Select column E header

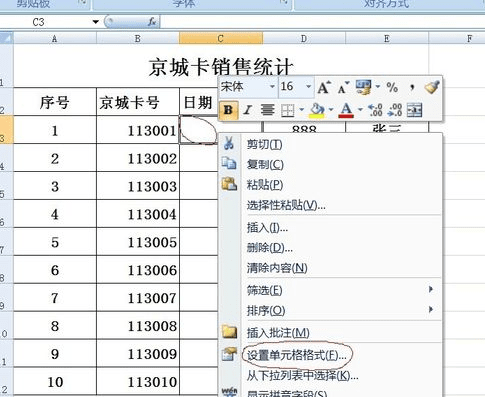tap(387, 38)
